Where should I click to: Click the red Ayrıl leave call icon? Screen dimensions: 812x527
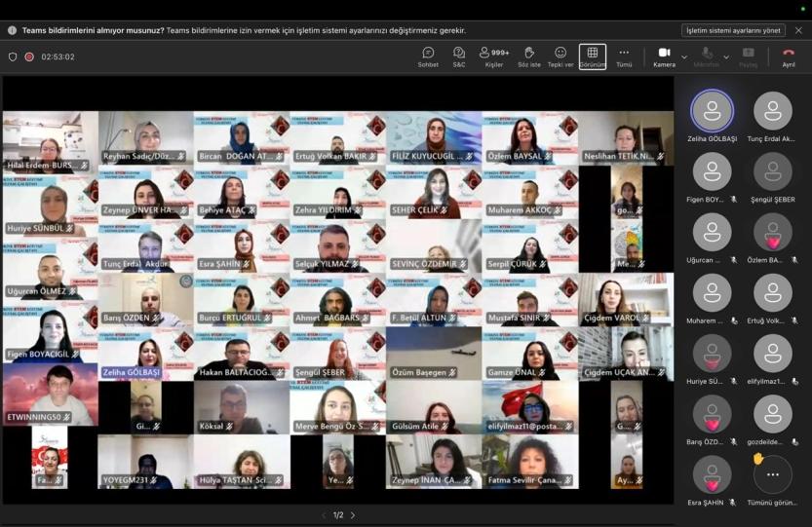point(789,56)
